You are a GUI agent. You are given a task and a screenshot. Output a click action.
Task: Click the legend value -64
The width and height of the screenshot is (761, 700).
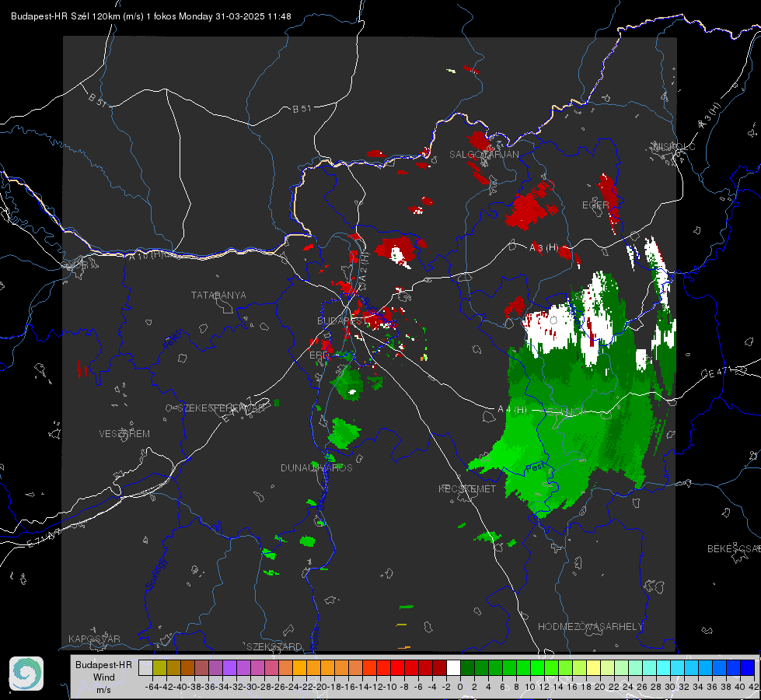[152, 687]
